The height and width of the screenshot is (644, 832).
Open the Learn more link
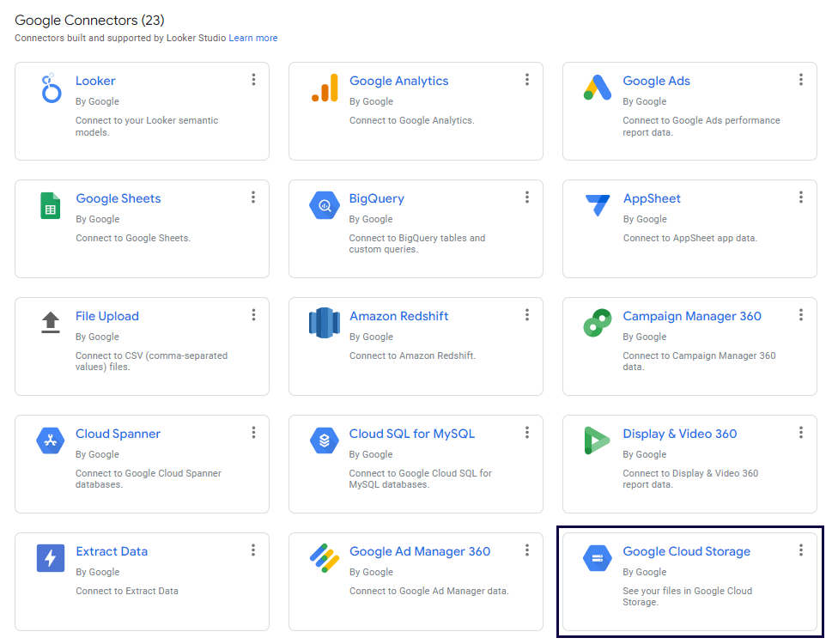253,38
